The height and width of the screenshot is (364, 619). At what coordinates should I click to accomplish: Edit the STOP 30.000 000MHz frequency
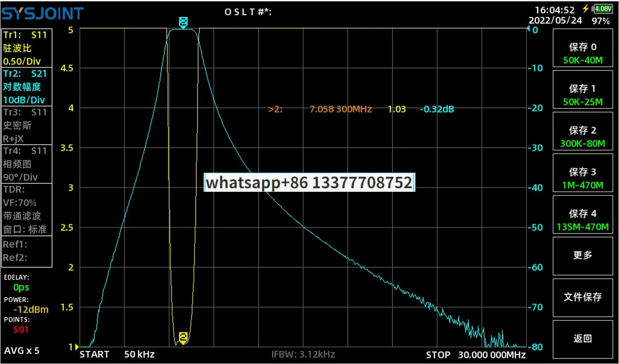(x=476, y=355)
